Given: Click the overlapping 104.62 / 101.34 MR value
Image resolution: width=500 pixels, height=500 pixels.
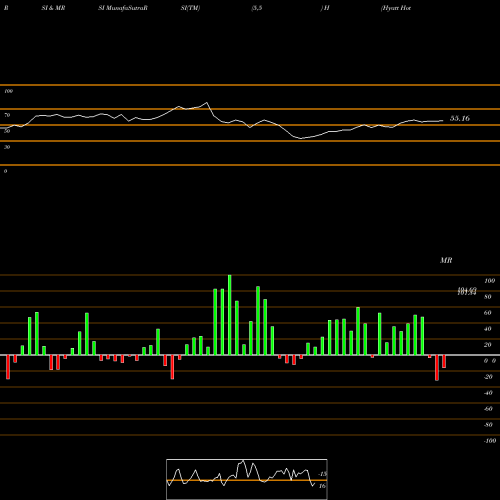Looking at the screenshot, I should pos(467,291).
